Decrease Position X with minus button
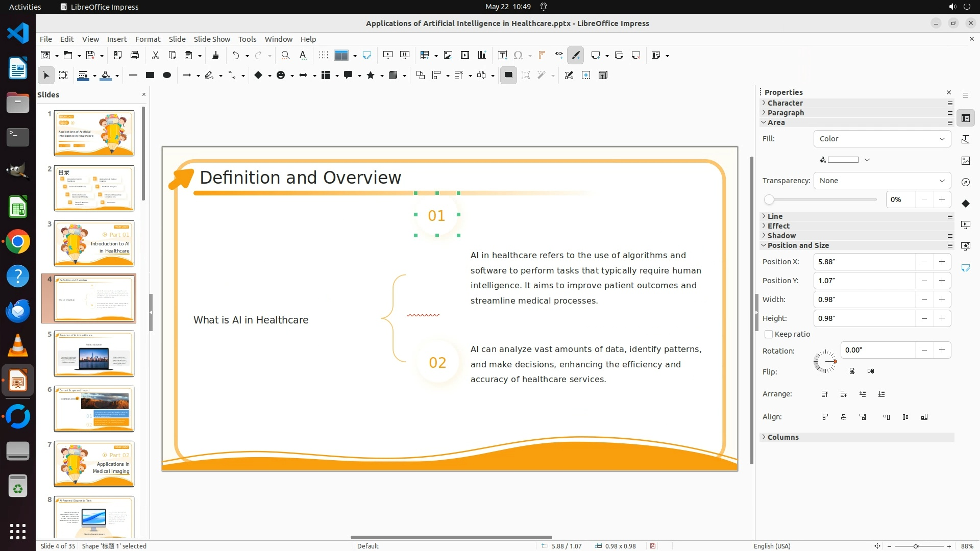This screenshot has width=980, height=551. (x=924, y=262)
